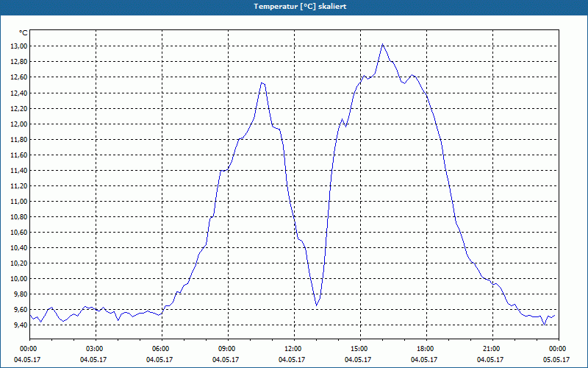Click the 9,60 y-axis value

21,309
